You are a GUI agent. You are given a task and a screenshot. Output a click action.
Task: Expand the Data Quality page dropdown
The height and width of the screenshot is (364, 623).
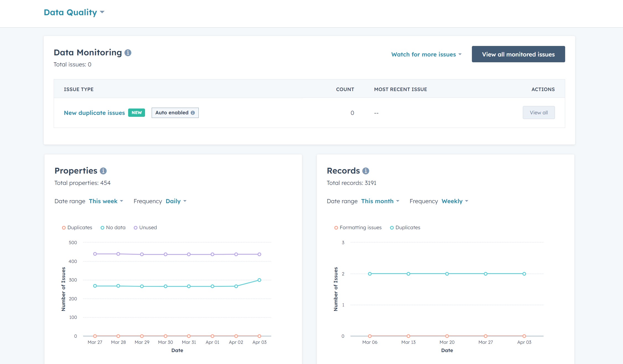tap(102, 12)
